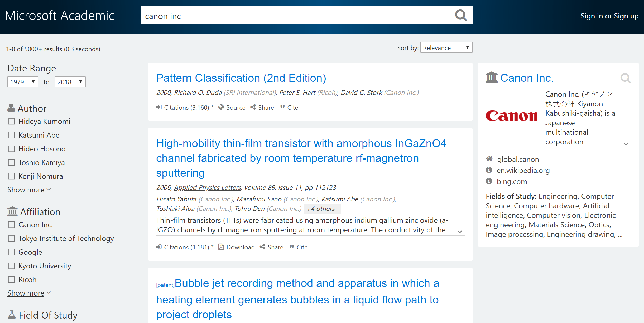Screen dimensions: 644x323
Task: Open the en.wikipedia.org info link
Action: coord(523,170)
